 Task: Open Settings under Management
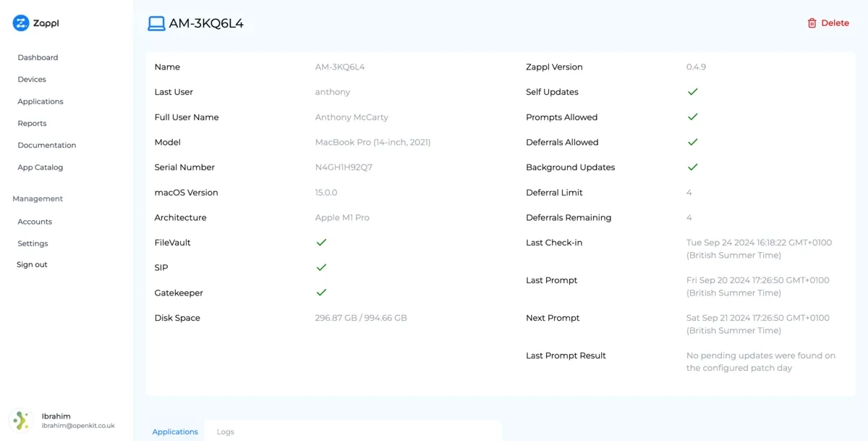tap(32, 243)
